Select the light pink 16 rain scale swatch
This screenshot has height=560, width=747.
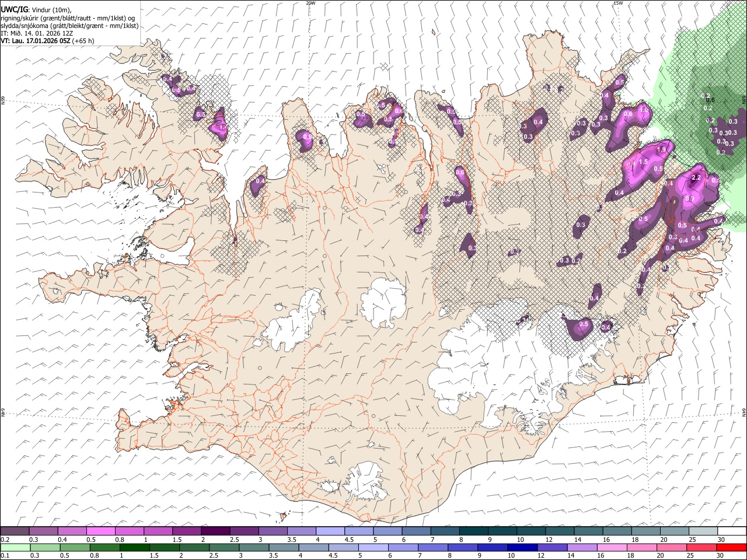pos(612,547)
